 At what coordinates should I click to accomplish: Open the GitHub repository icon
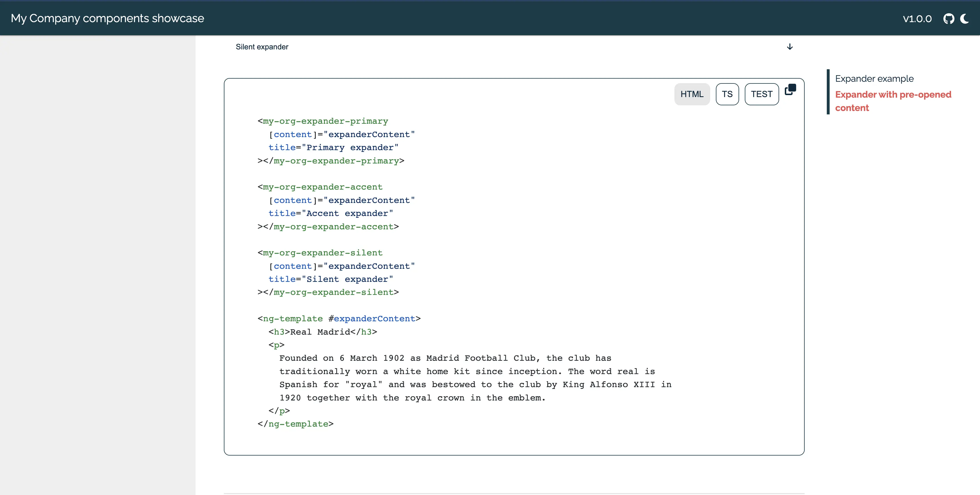949,19
